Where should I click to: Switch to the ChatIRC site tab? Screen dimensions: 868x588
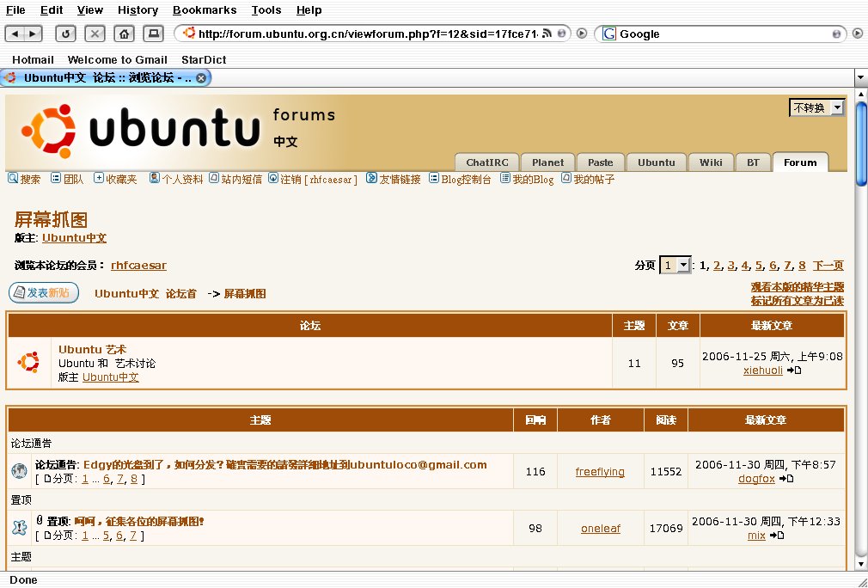487,162
